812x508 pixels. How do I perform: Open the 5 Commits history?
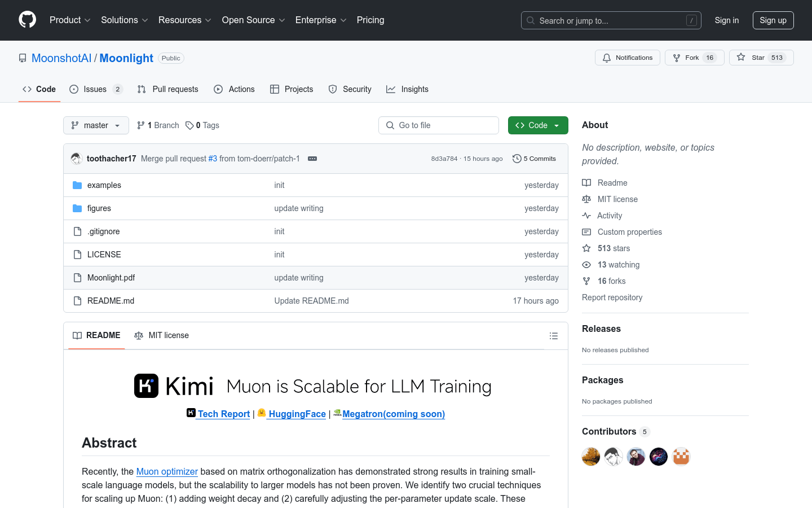[x=534, y=159]
